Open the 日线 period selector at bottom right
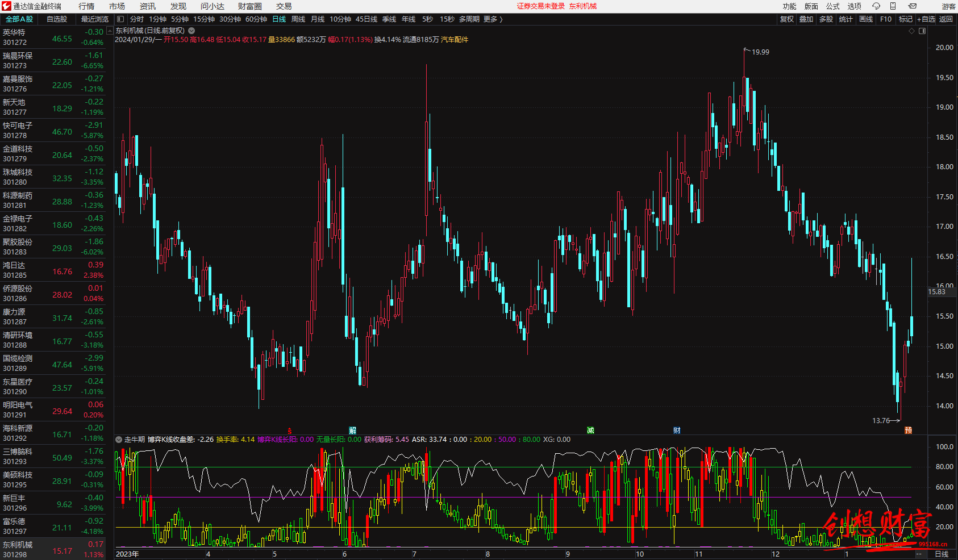 942,554
